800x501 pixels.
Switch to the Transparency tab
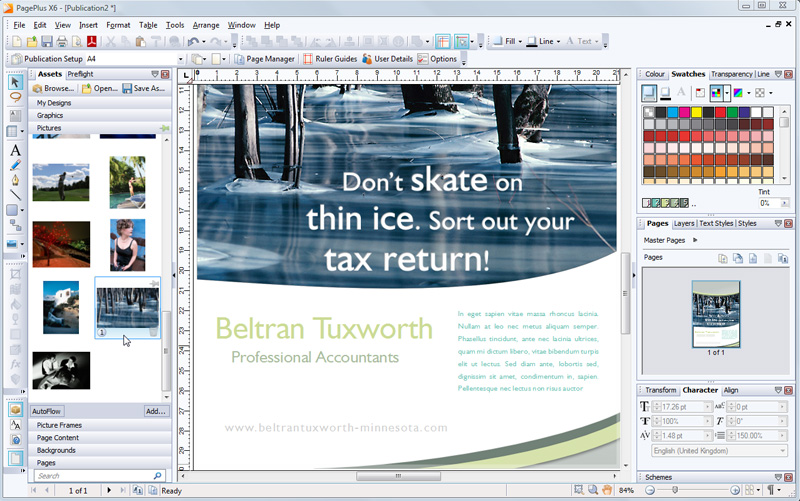[x=732, y=74]
